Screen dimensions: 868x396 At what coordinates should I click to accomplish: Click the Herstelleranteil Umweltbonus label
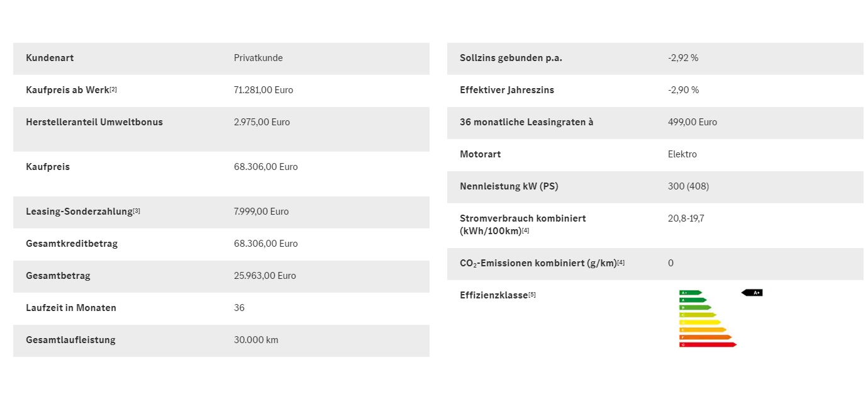pyautogui.click(x=94, y=122)
